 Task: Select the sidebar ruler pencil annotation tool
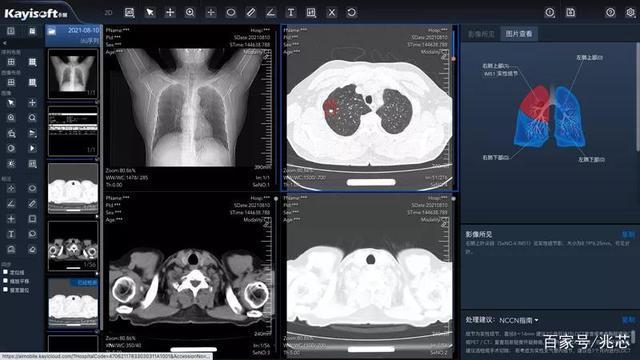click(32, 204)
